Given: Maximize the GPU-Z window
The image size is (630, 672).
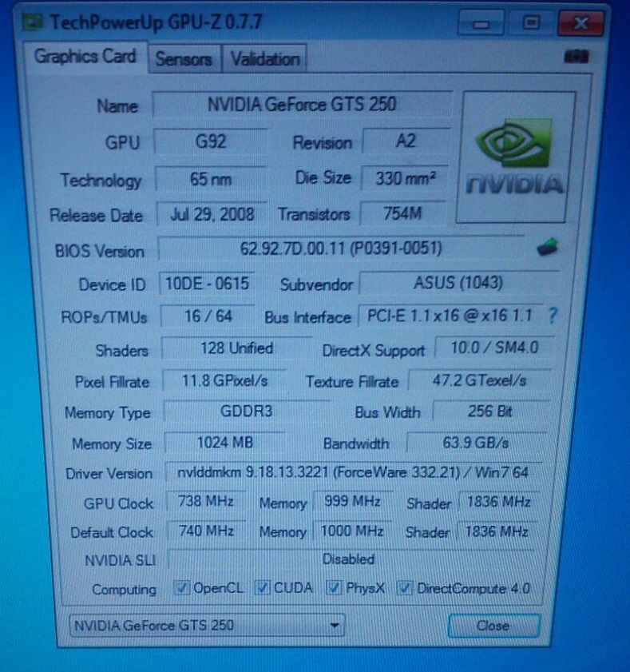Looking at the screenshot, I should coord(531,22).
